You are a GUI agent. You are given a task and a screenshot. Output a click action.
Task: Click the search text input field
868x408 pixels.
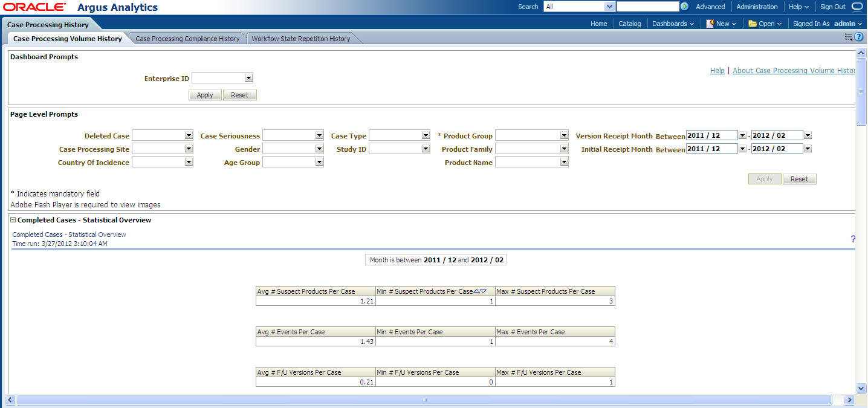click(x=648, y=7)
